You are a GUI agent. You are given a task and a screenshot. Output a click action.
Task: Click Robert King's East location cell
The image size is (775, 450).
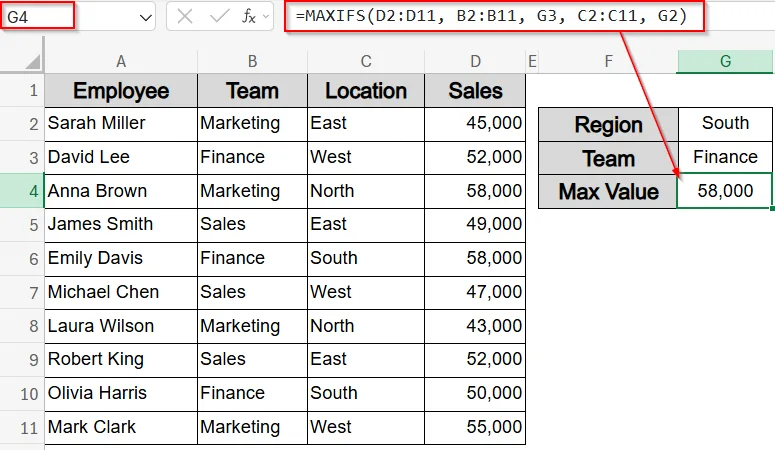click(x=366, y=360)
